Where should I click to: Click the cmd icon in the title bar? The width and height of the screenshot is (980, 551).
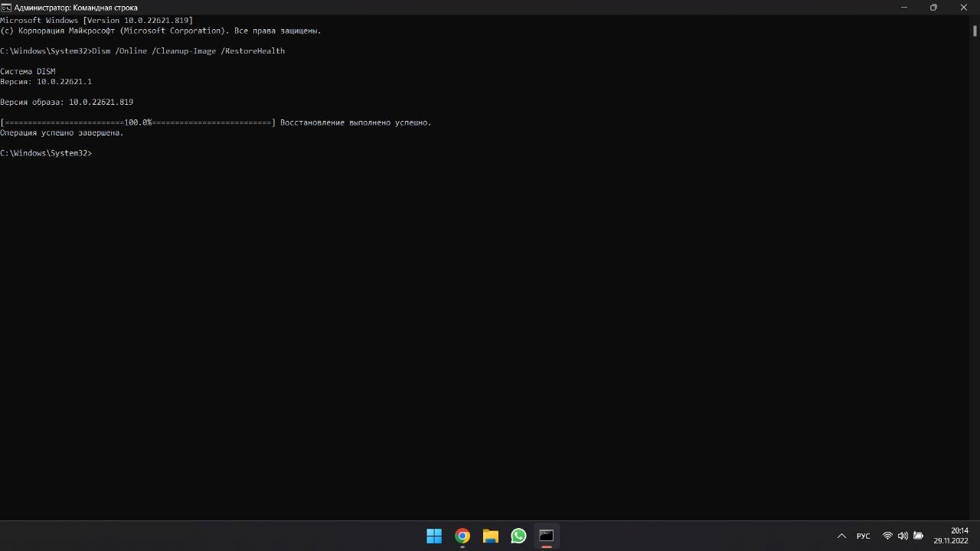coord(5,8)
